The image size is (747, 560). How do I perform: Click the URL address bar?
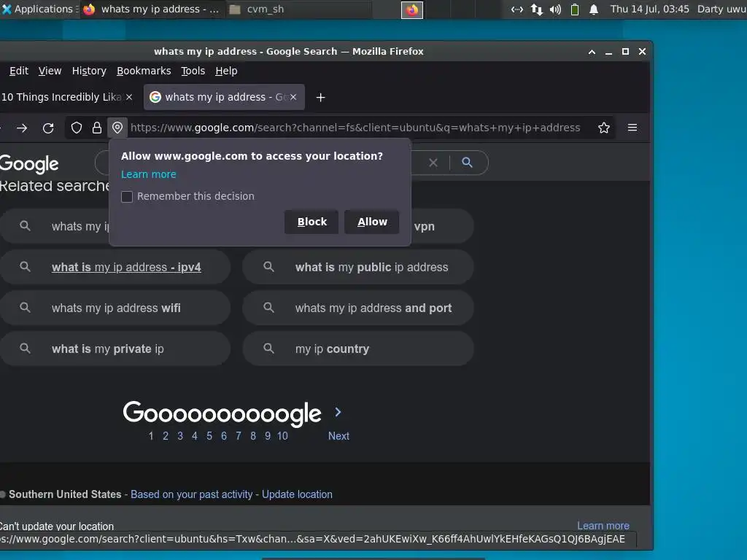tap(355, 128)
